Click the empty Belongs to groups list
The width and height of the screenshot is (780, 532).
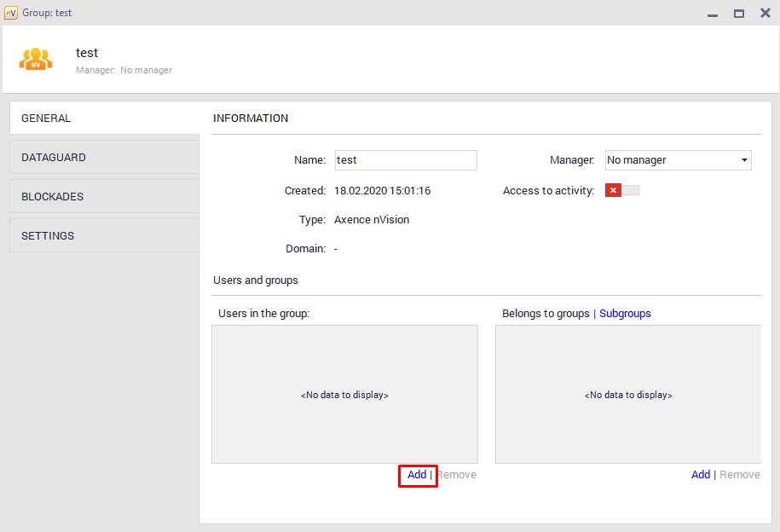[628, 395]
